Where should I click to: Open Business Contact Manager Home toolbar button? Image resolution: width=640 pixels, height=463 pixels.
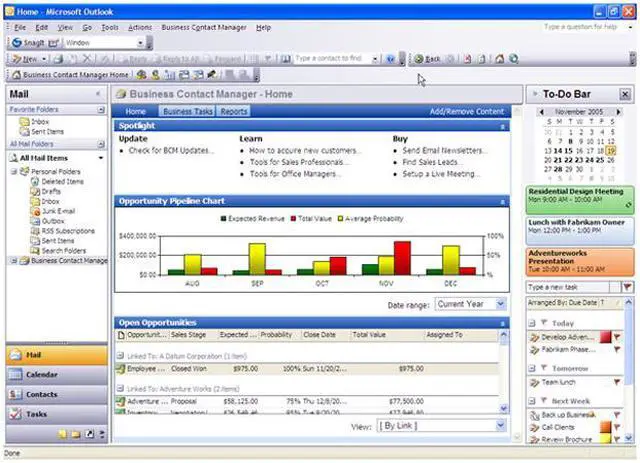point(70,75)
